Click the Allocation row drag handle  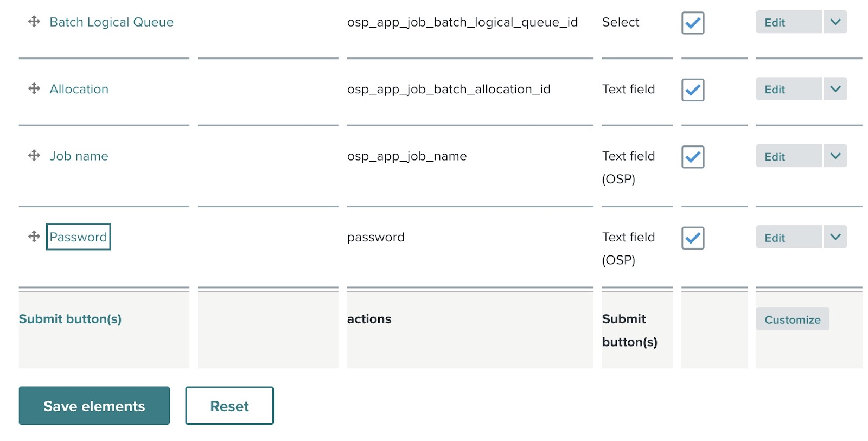[x=34, y=88]
